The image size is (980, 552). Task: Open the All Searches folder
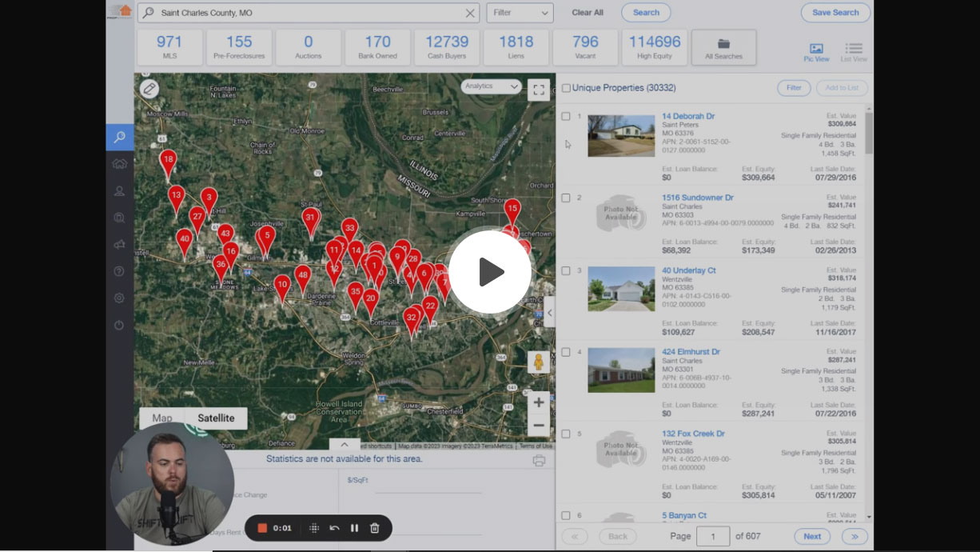coord(723,47)
